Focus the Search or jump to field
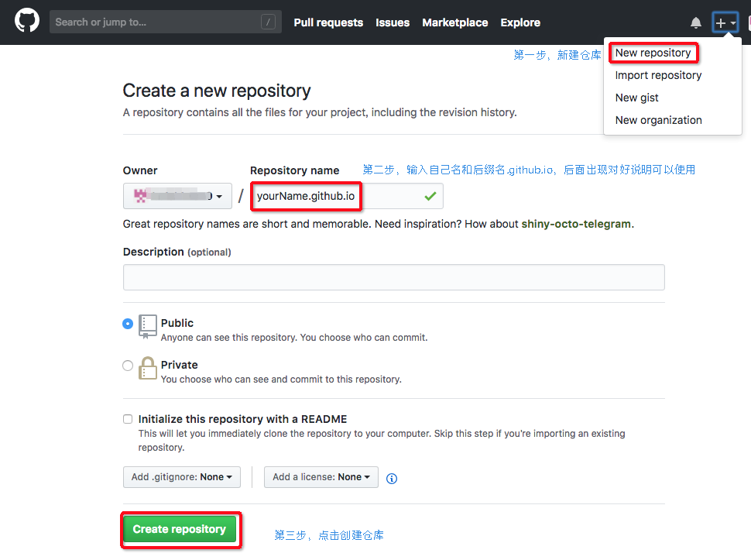 pyautogui.click(x=165, y=22)
